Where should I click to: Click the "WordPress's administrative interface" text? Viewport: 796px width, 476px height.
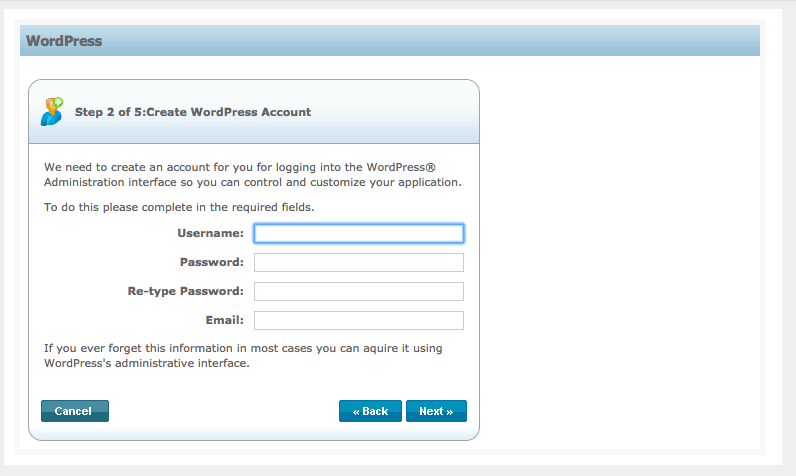pos(147,363)
